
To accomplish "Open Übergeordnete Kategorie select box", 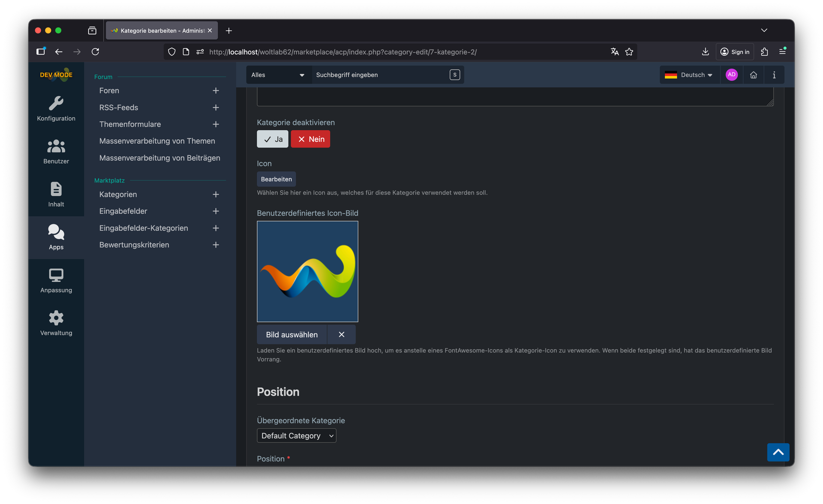I will pos(296,436).
